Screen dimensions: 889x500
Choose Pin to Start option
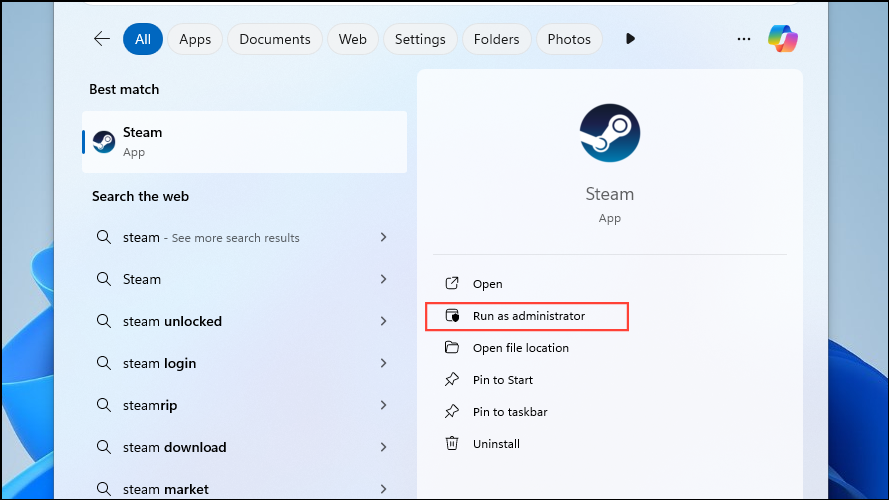(503, 380)
